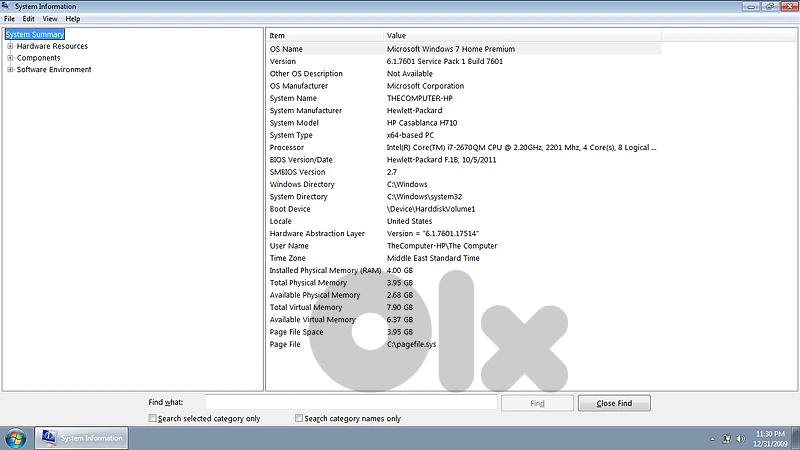Select Installed Physical Memory (RAM) row
This screenshot has height=450, width=800.
(464, 270)
